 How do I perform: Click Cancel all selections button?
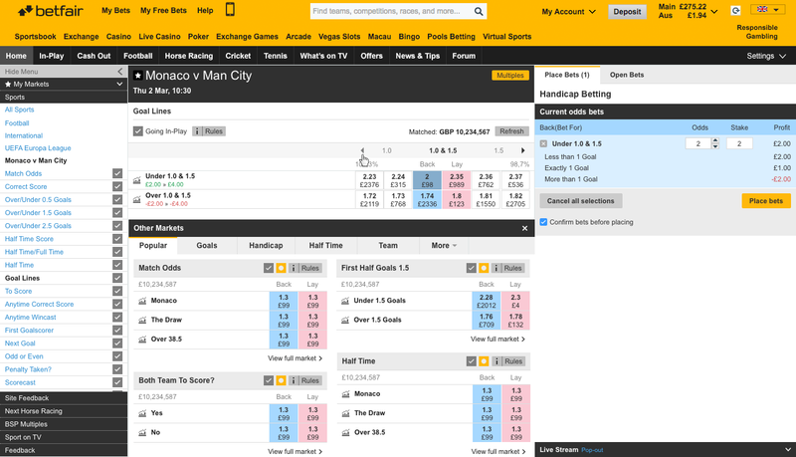point(580,201)
